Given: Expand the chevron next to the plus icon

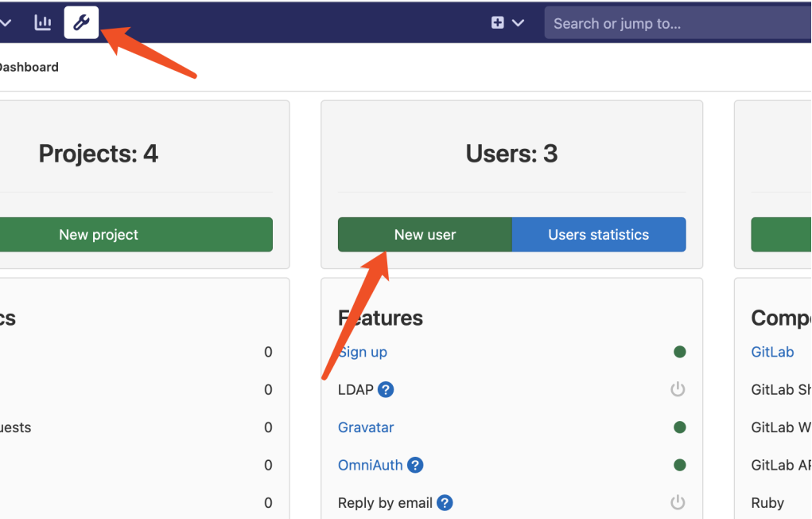Looking at the screenshot, I should point(518,23).
